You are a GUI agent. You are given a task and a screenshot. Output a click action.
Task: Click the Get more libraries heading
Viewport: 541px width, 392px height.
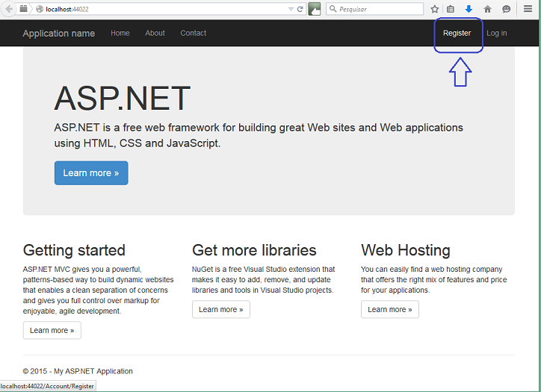254,250
